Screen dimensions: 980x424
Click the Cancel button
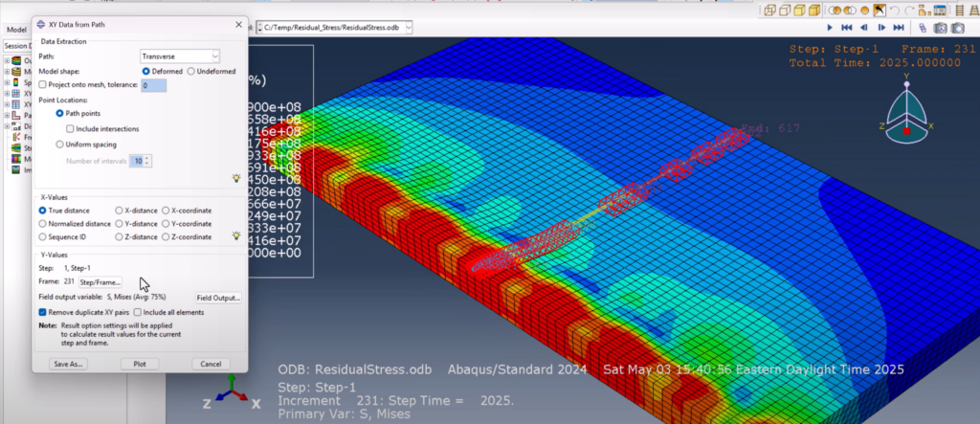click(x=211, y=364)
